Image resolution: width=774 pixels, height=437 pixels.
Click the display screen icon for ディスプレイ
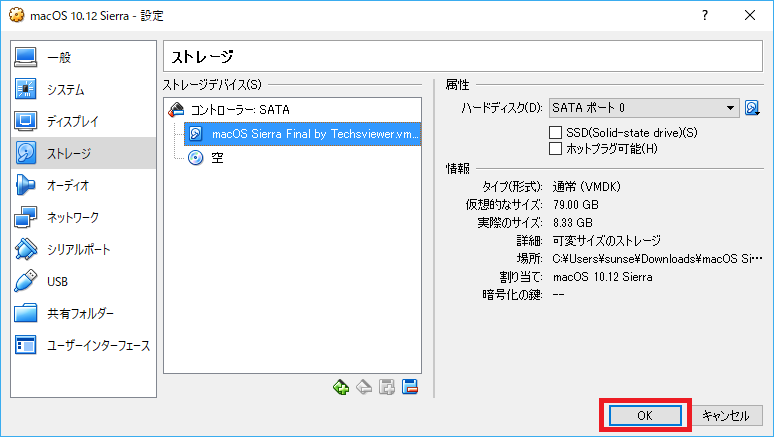point(26,121)
